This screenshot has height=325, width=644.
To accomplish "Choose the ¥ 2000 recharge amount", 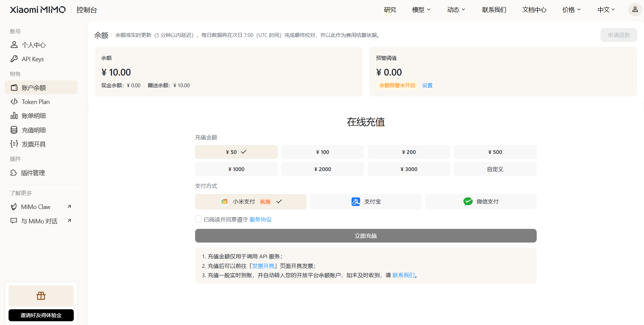I will (x=323, y=169).
